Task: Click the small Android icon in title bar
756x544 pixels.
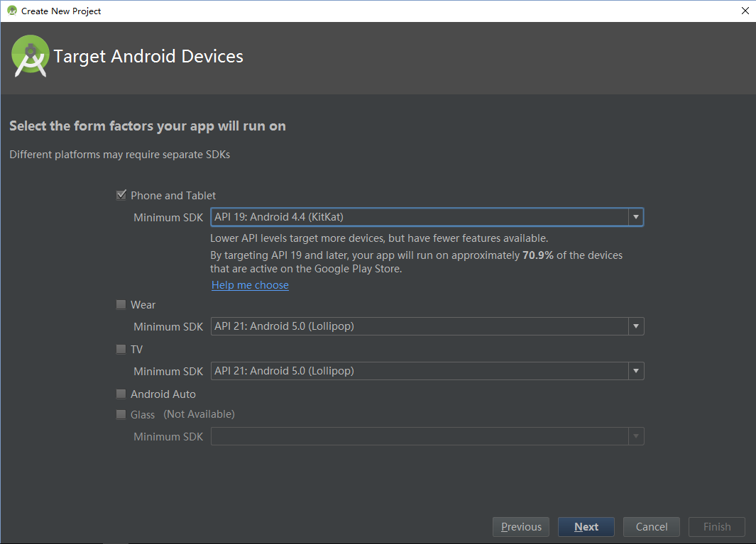Action: point(11,11)
